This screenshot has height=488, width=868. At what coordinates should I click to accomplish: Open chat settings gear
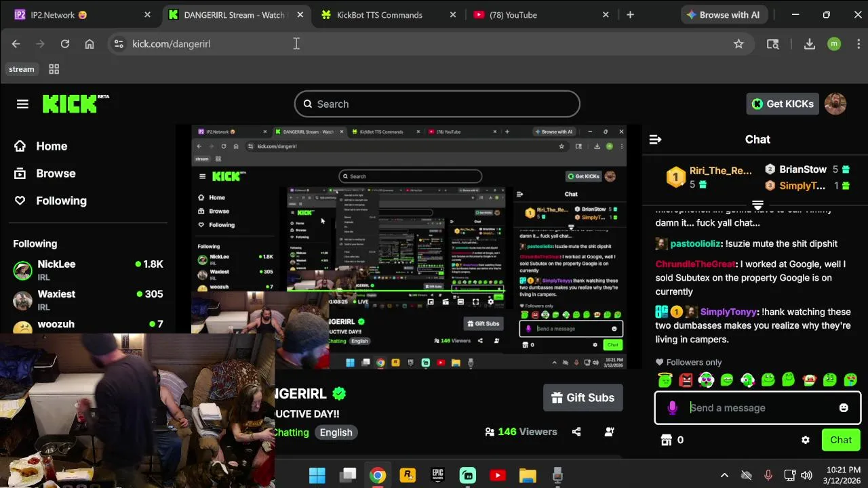(805, 440)
